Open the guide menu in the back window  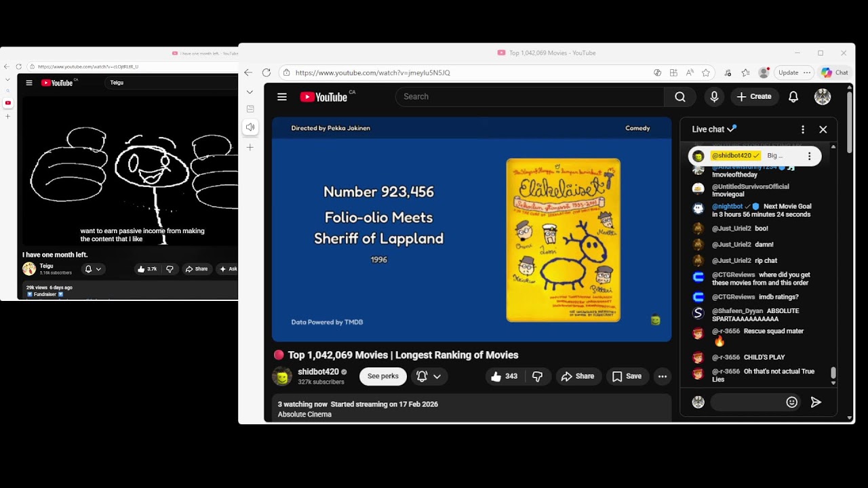tap(29, 83)
